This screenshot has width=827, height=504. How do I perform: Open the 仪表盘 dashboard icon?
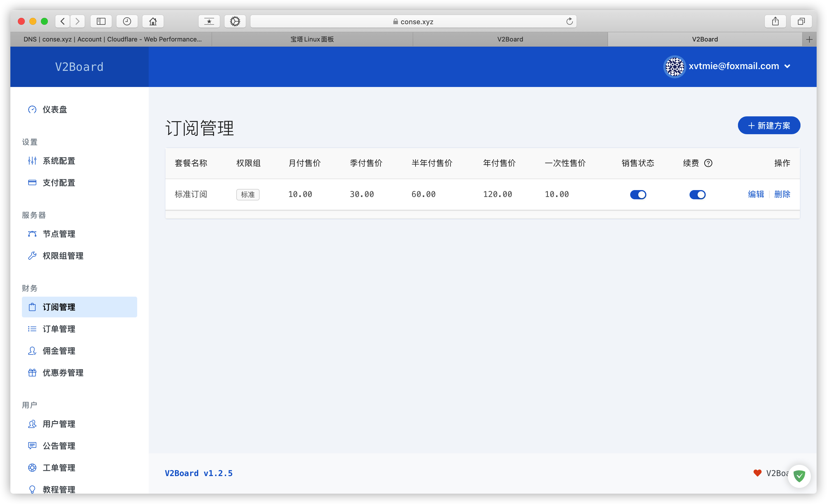click(32, 109)
